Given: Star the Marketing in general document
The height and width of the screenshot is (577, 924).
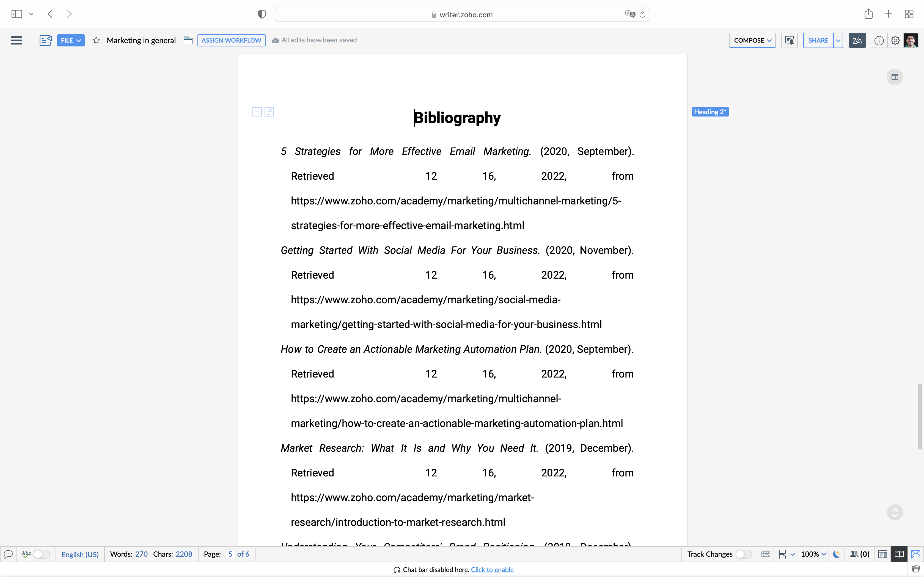Looking at the screenshot, I should point(96,40).
